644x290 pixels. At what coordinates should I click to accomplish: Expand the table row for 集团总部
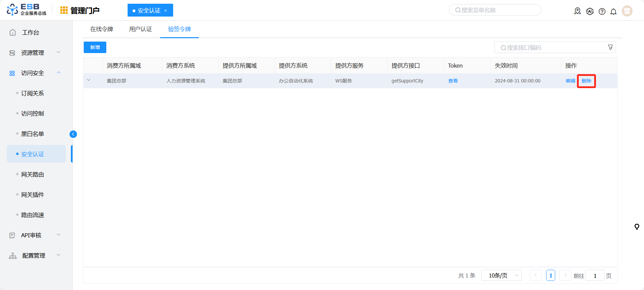pyautogui.click(x=89, y=80)
